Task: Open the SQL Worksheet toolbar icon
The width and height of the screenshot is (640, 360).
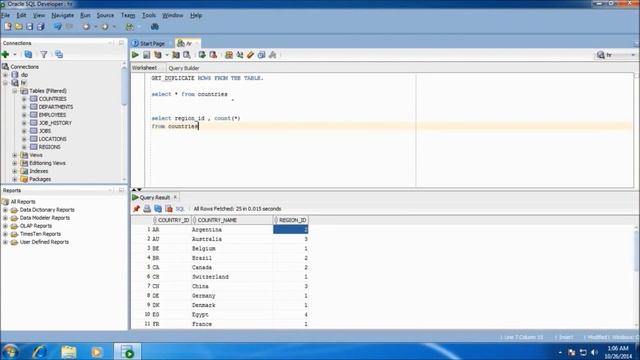Action: point(130,27)
